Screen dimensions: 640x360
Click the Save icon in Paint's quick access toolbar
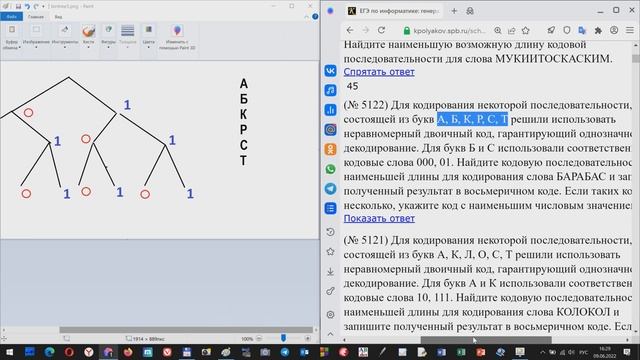(x=18, y=6)
